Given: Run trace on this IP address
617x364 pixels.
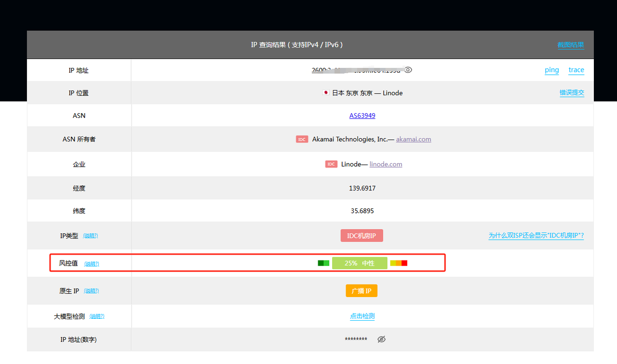Looking at the screenshot, I should 576,70.
